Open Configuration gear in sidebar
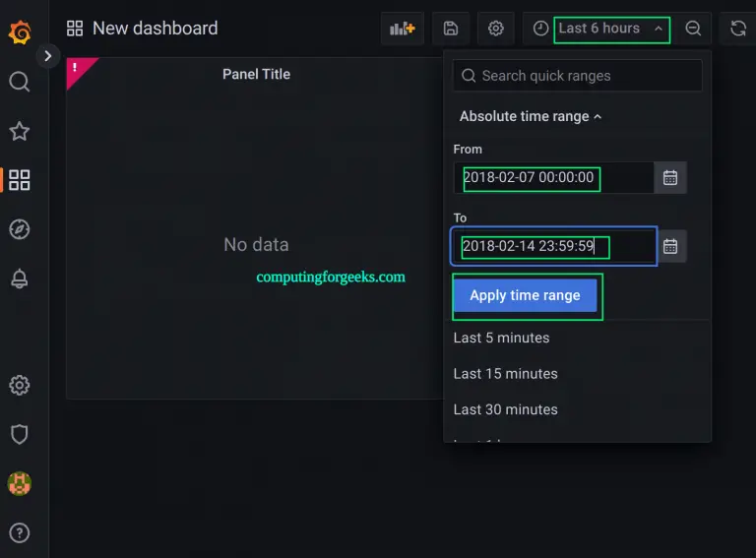756x558 pixels. point(20,385)
